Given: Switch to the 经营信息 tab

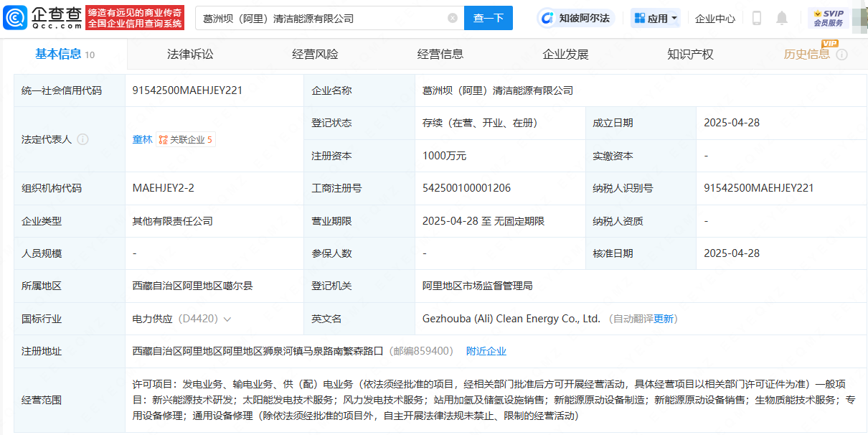Looking at the screenshot, I should click(x=440, y=54).
